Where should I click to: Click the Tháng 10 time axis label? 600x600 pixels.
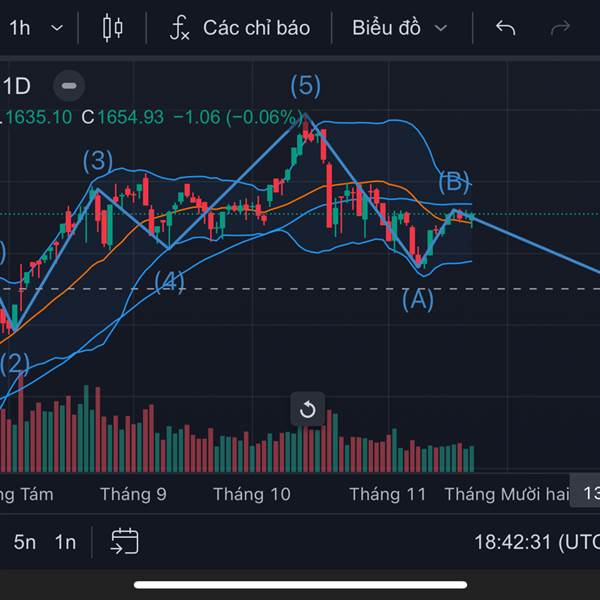pos(251,494)
